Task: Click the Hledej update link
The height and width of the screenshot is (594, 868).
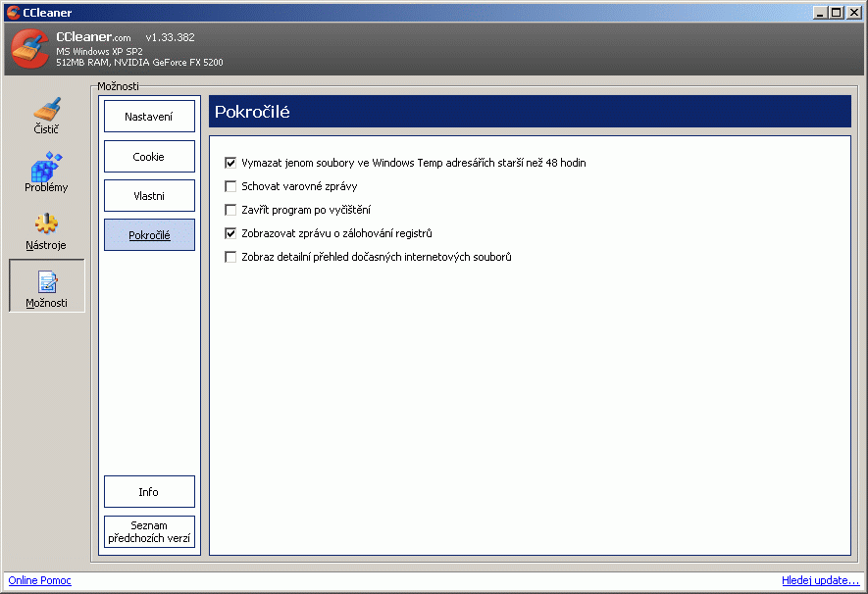Action: click(x=820, y=580)
